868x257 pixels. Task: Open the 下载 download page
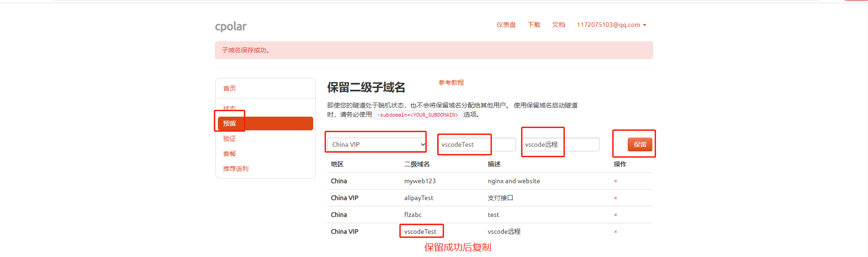click(x=534, y=25)
